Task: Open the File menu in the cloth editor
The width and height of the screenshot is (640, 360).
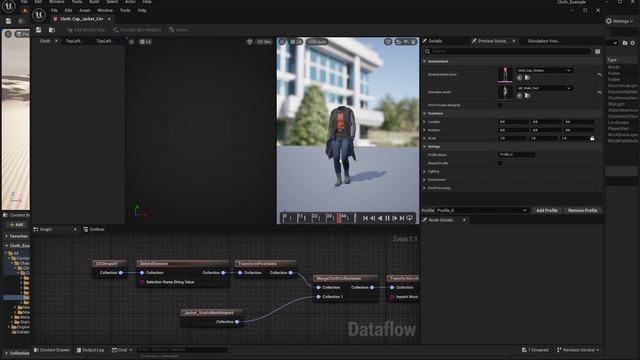Action: [x=54, y=10]
